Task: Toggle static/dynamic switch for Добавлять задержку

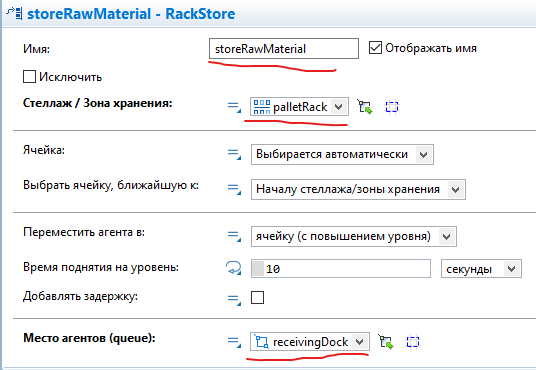Action: 234,299
